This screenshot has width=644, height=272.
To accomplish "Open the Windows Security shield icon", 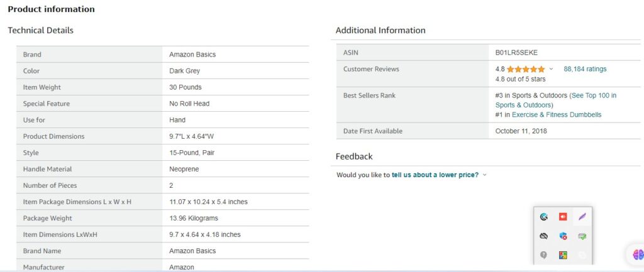I will [x=563, y=236].
